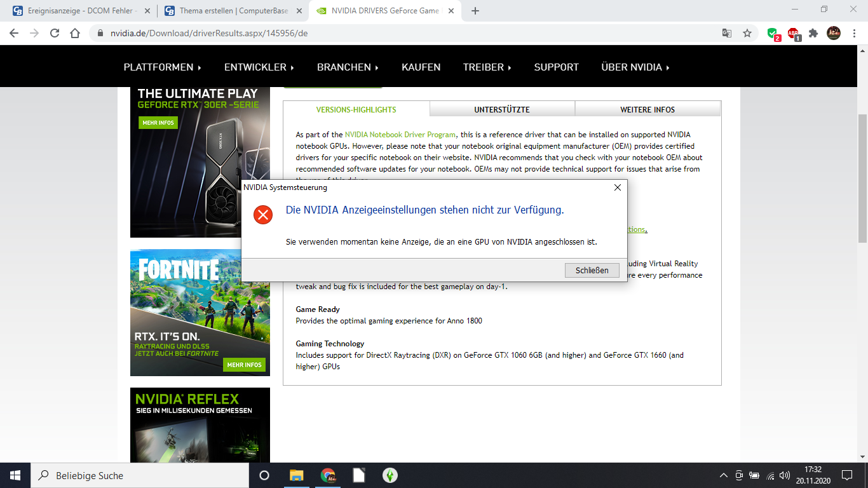Image resolution: width=868 pixels, height=488 pixels.
Task: Click the Chrome profile avatar
Action: click(834, 33)
